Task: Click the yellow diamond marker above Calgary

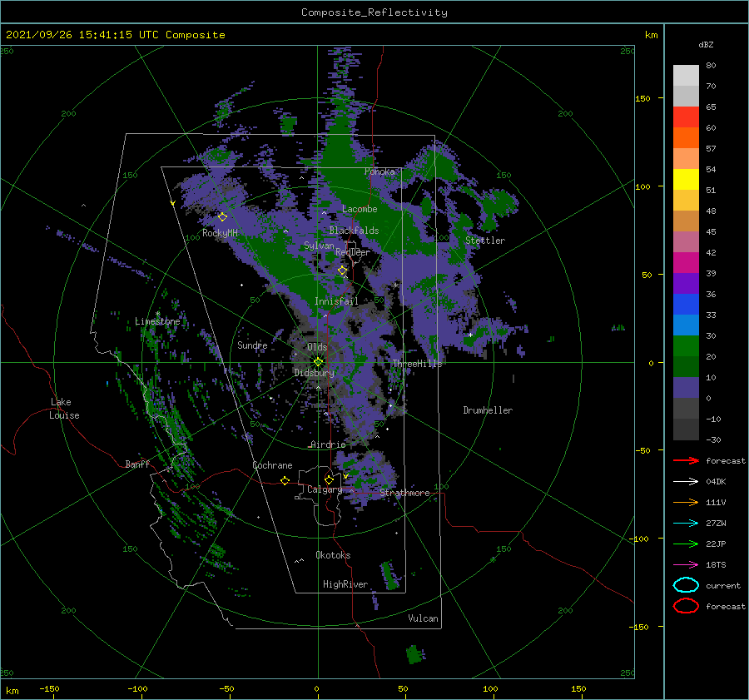Action: (329, 479)
